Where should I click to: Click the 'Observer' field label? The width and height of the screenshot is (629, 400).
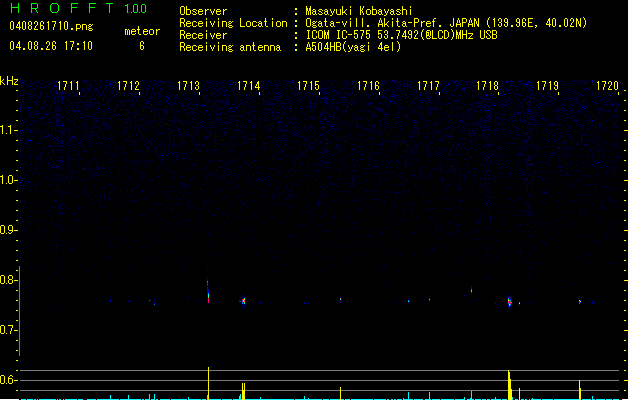(x=203, y=11)
